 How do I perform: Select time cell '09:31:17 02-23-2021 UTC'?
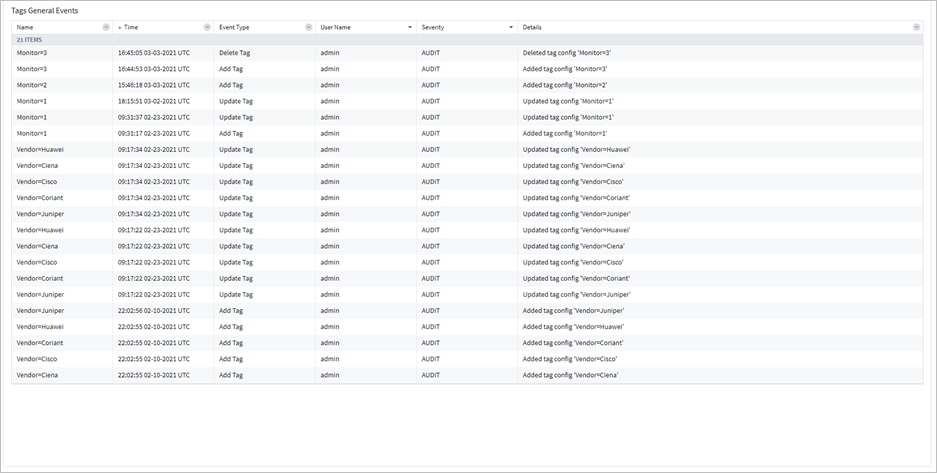coord(154,133)
